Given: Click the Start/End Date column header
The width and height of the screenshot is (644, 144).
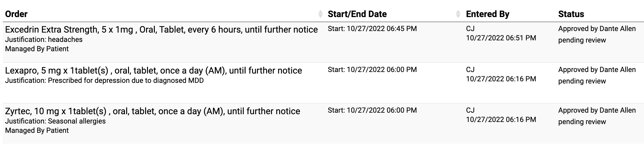Looking at the screenshot, I should [357, 14].
